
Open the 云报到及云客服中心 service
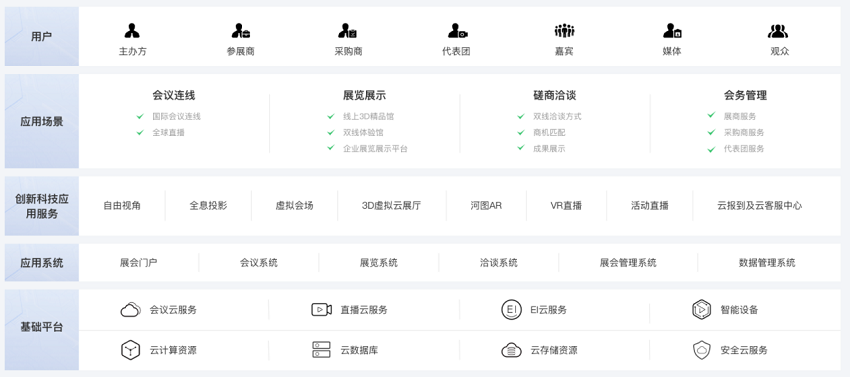(x=759, y=206)
